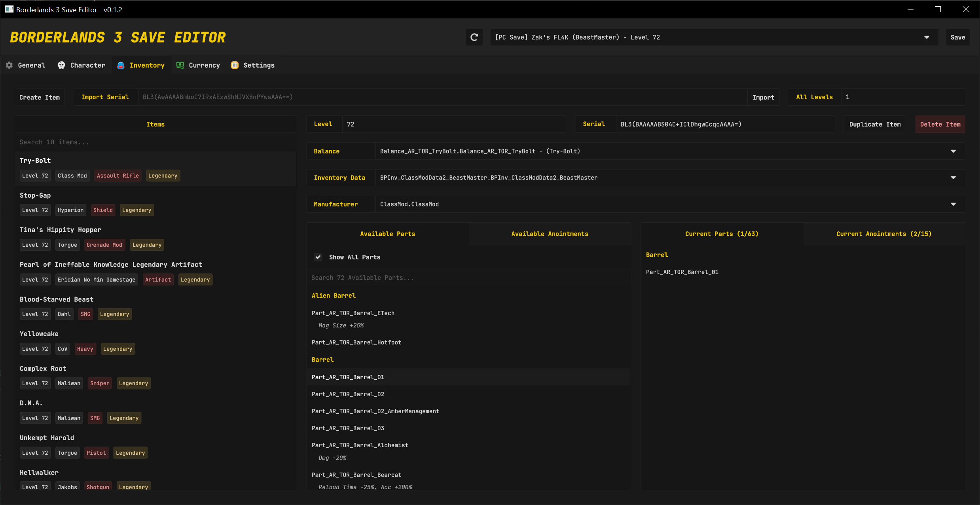Enable the Show All Parts checkbox
The image size is (980, 505).
coord(318,257)
